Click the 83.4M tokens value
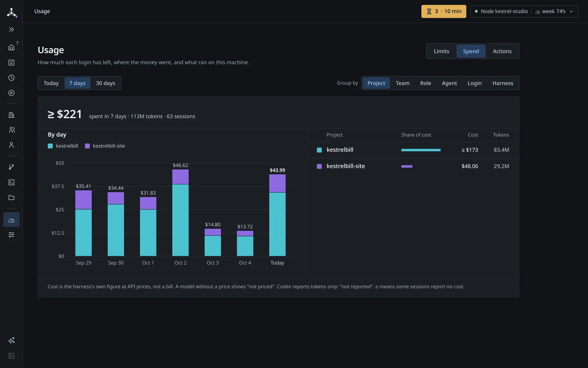Image resolution: width=588 pixels, height=368 pixels. tap(501, 150)
